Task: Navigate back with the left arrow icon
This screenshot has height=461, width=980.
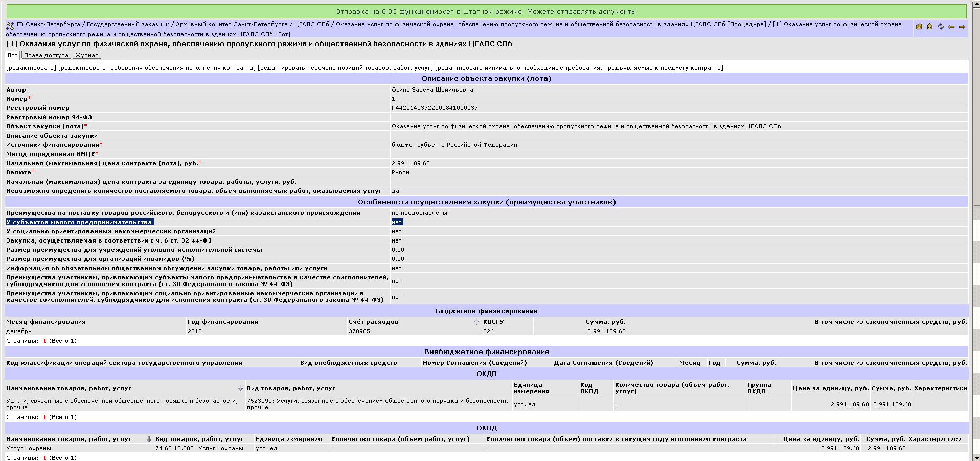Action: [951, 27]
